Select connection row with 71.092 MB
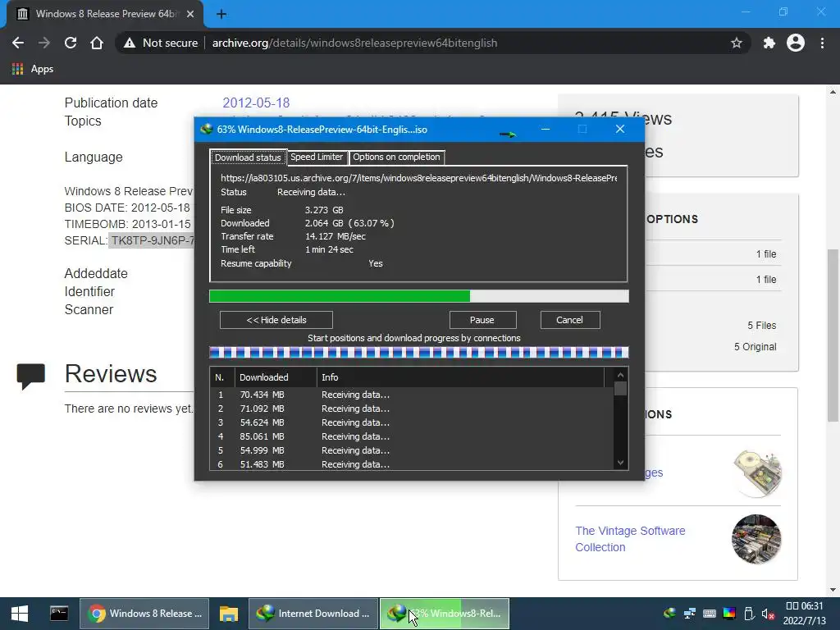Viewport: 840px width, 630px height. (x=412, y=409)
